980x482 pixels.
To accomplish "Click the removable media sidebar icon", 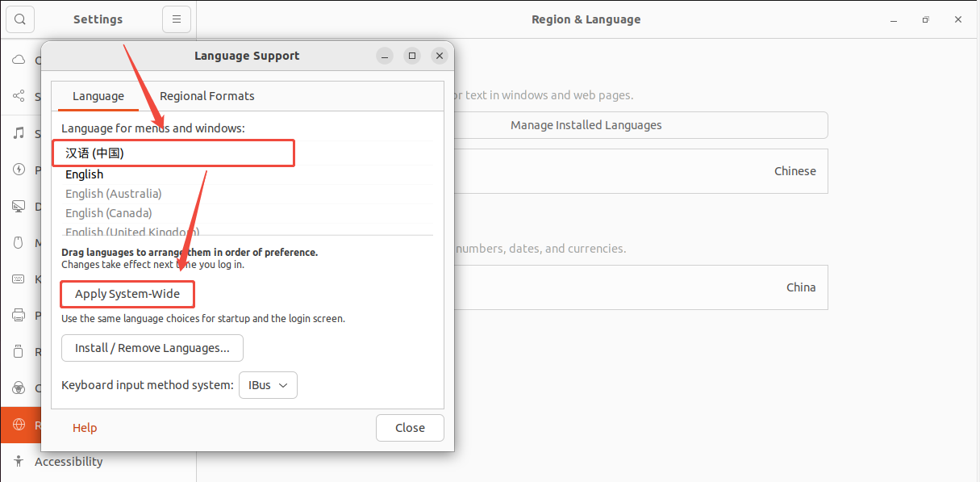I will click(19, 351).
